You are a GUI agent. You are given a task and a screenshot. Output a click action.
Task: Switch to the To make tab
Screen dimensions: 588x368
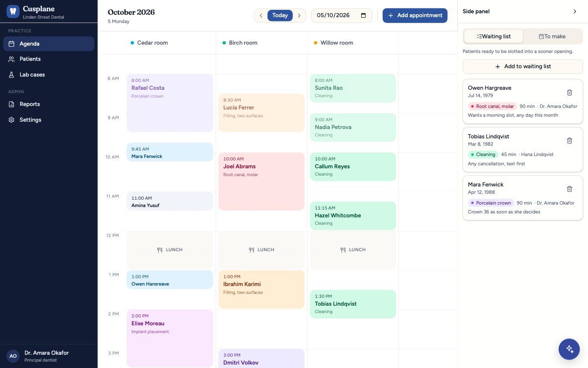[x=552, y=36]
